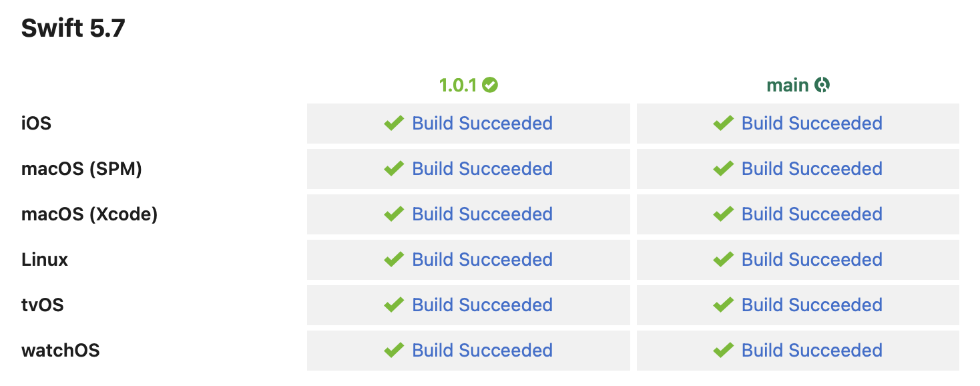Open the Linux 1.0.1 Build Succeeded link

point(482,259)
